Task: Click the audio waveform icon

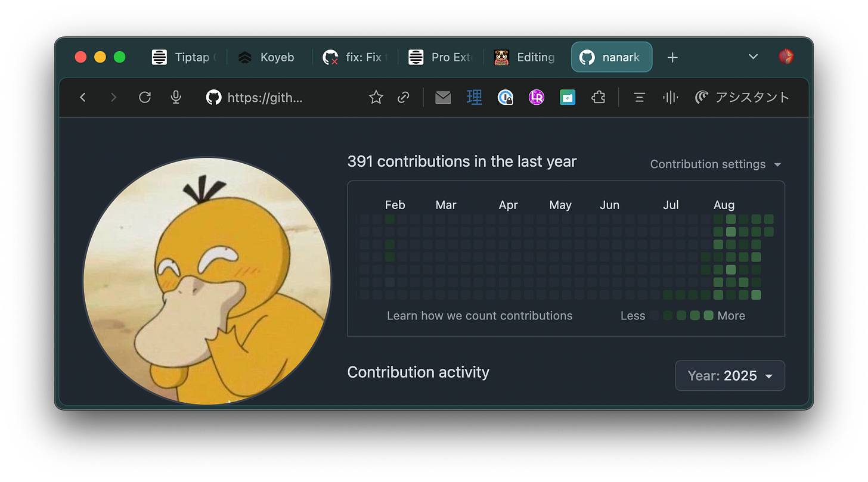Action: pos(671,97)
